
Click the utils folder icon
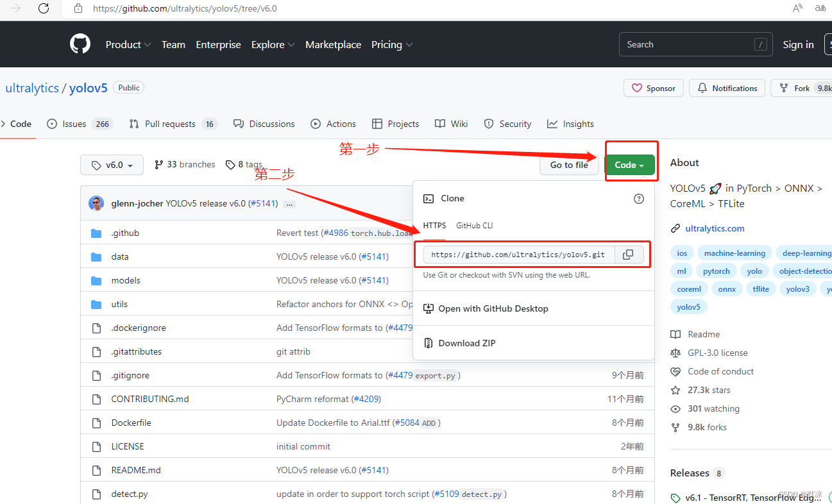coord(96,304)
